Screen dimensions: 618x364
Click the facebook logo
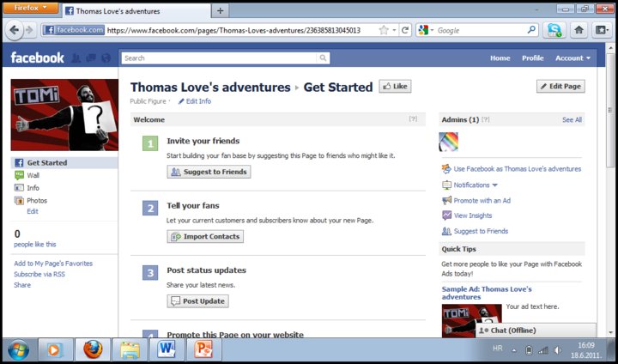point(38,58)
